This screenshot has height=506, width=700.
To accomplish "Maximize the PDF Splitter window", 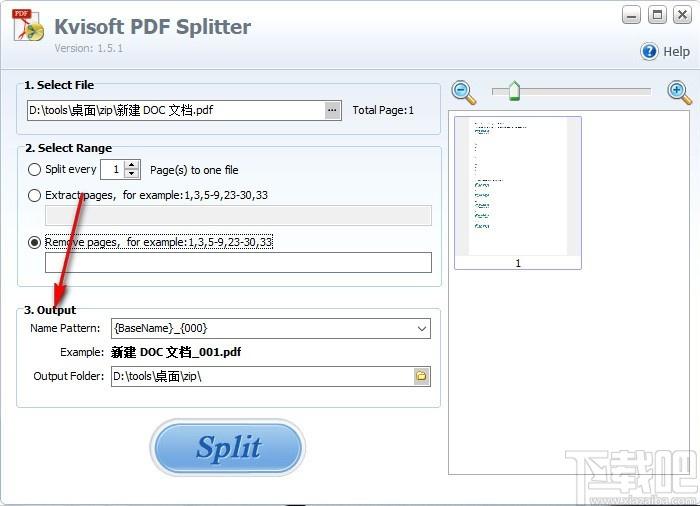I will point(657,15).
